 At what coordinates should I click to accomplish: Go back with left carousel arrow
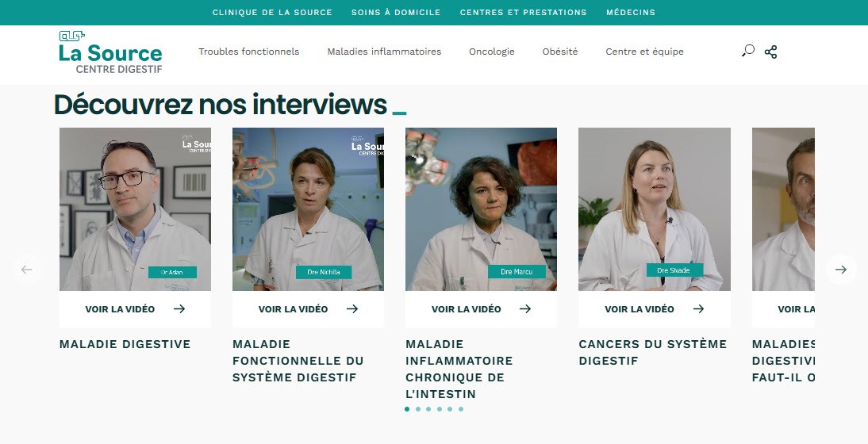(x=26, y=270)
